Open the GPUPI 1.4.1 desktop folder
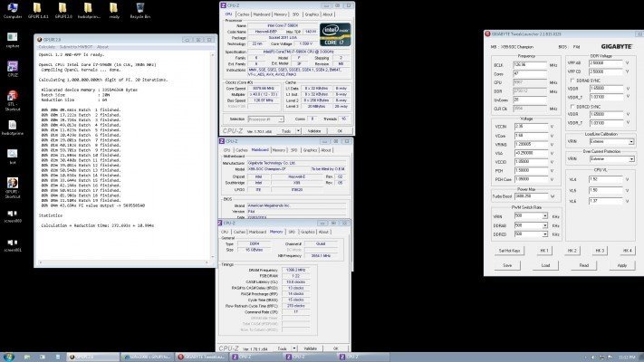This screenshot has height=362, width=644. [x=38, y=11]
